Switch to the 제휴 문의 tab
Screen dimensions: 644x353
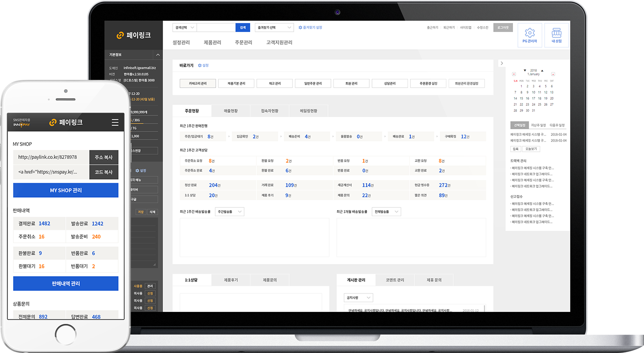point(434,280)
